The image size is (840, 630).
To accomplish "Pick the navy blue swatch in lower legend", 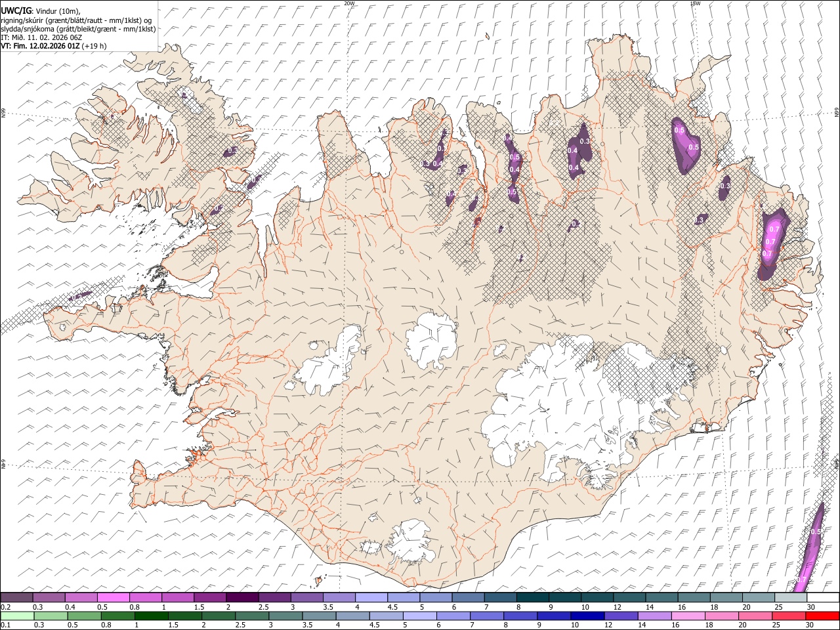I will pyautogui.click(x=587, y=616).
